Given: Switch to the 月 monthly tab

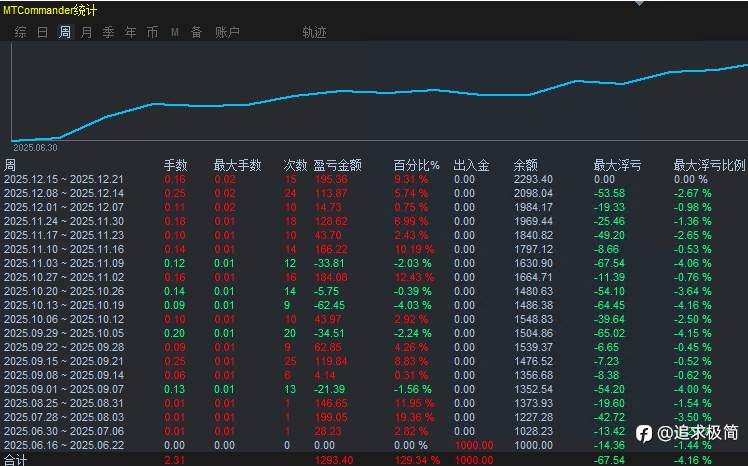Looking at the screenshot, I should [86, 32].
